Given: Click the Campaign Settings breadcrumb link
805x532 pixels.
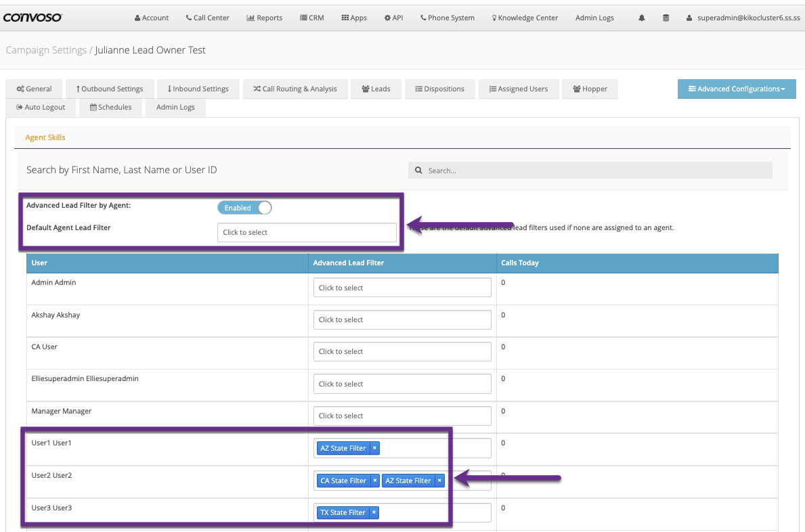Looking at the screenshot, I should tap(45, 50).
